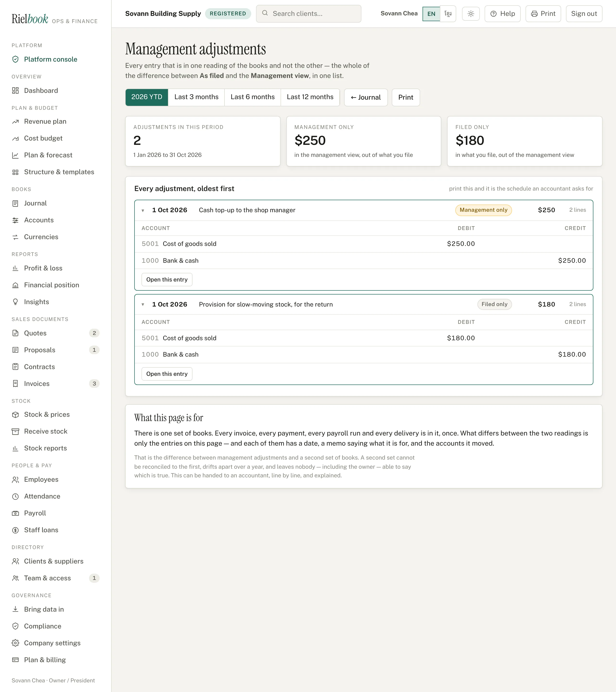Click the Bring data in download icon
616x692 pixels.
tap(15, 609)
